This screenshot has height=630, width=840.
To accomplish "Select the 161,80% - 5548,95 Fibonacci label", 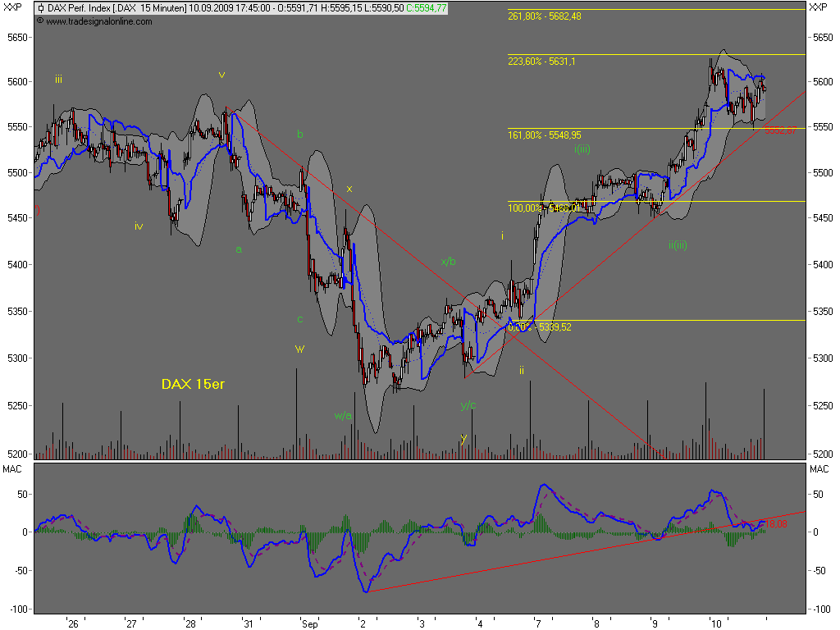I will pos(545,135).
